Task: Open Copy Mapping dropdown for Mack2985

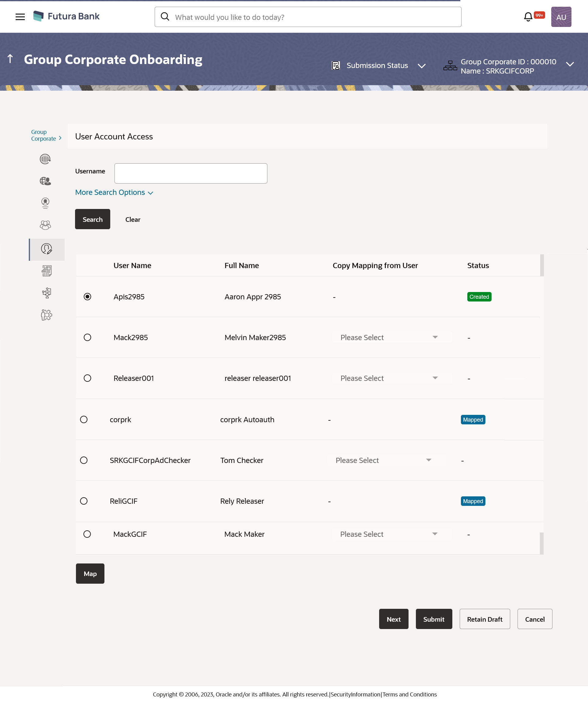Action: click(392, 337)
